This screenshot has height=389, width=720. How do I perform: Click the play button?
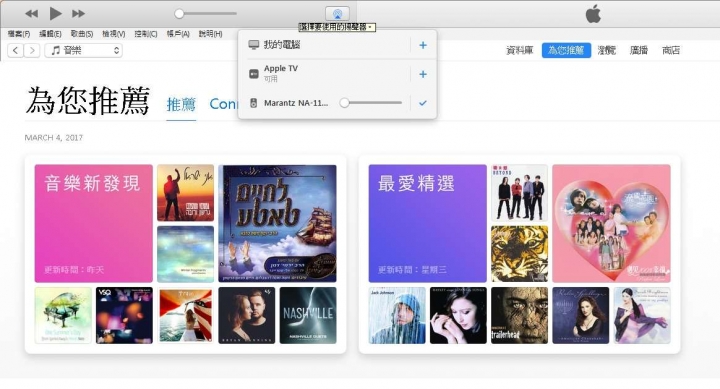point(55,14)
